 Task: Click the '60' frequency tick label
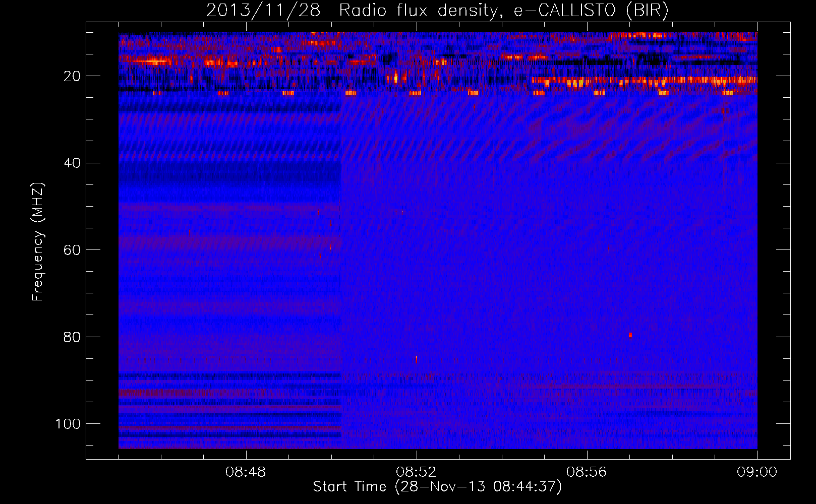click(72, 250)
